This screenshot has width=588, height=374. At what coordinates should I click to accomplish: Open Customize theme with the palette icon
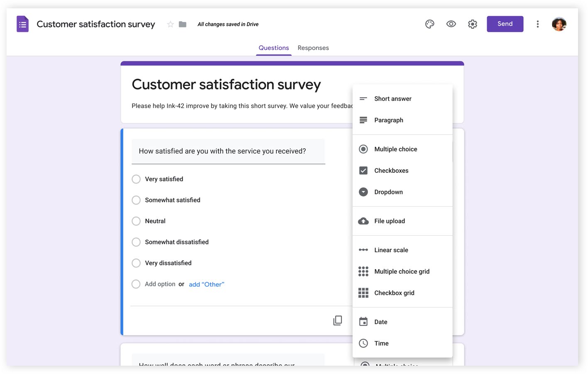(x=430, y=24)
